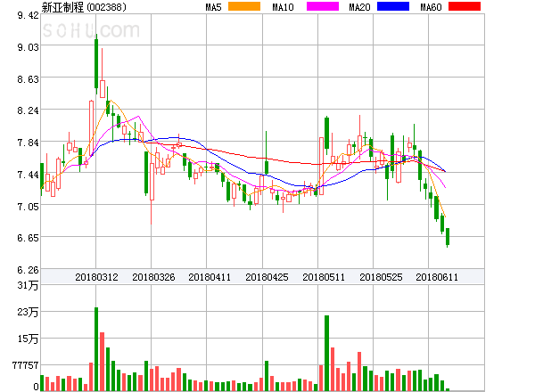Click the last green candlestick near 6.65
535x392 pixels.
[448, 238]
